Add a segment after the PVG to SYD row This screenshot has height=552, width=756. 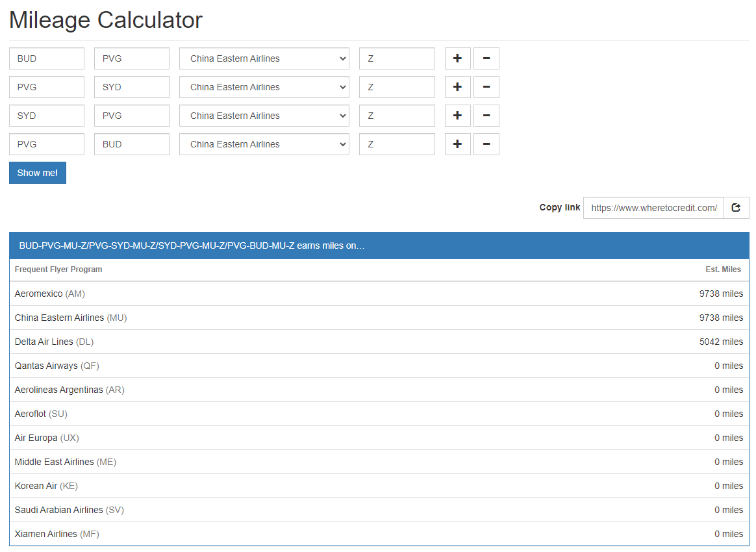pyautogui.click(x=457, y=87)
